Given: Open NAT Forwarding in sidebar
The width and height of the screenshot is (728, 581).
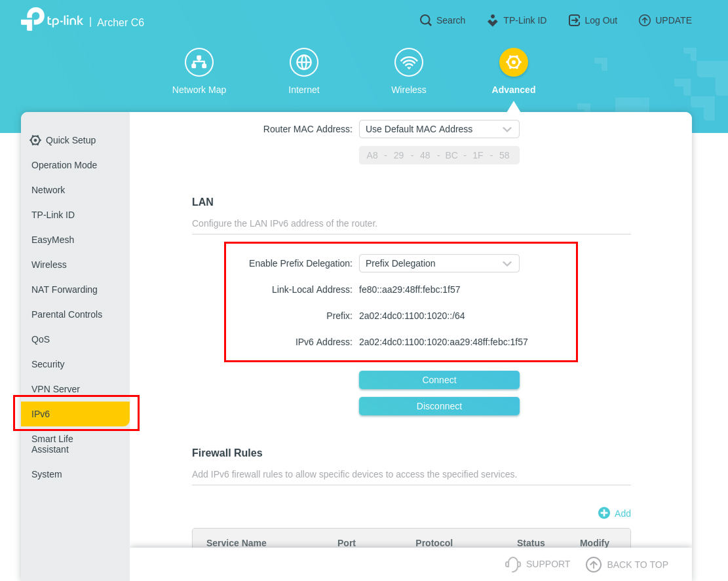Looking at the screenshot, I should tap(64, 290).
